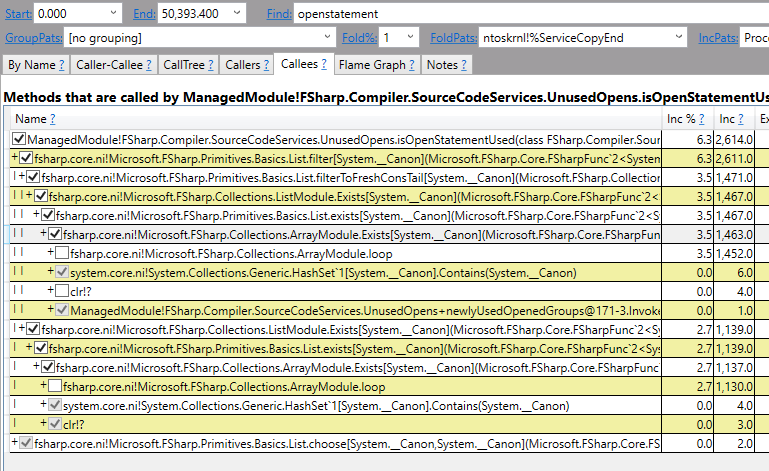Expand the List.choose tree node

[x=15, y=442]
